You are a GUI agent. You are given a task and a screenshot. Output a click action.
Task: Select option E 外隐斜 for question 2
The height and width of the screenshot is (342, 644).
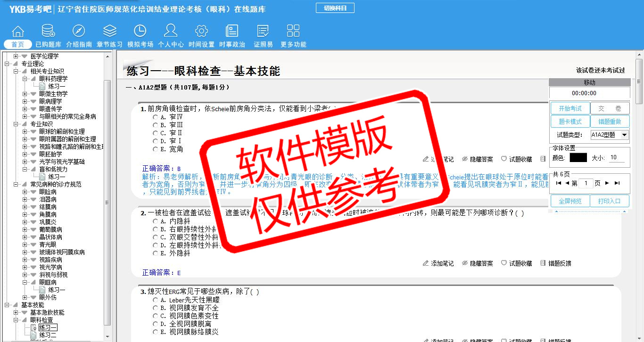click(155, 253)
